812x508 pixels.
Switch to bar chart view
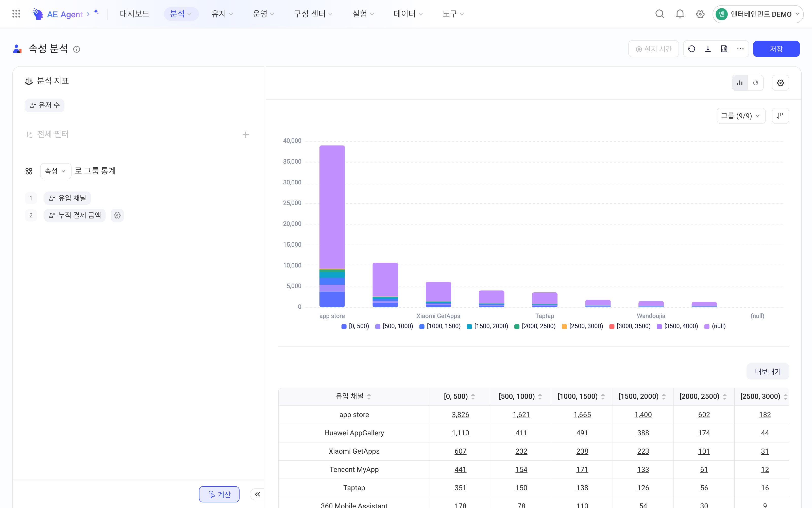coord(740,83)
